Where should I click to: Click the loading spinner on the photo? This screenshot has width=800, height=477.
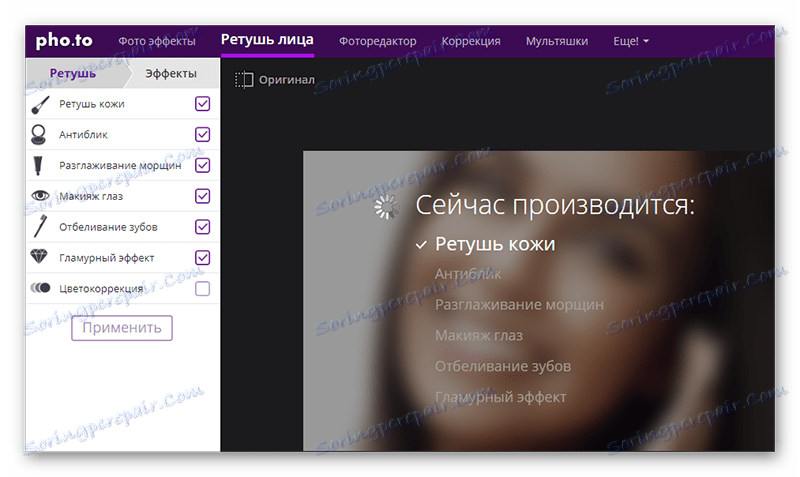click(386, 207)
